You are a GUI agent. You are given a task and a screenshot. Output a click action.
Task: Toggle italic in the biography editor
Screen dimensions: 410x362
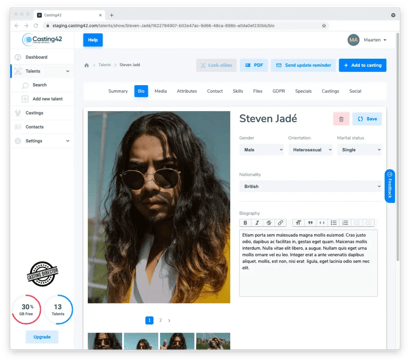point(257,223)
